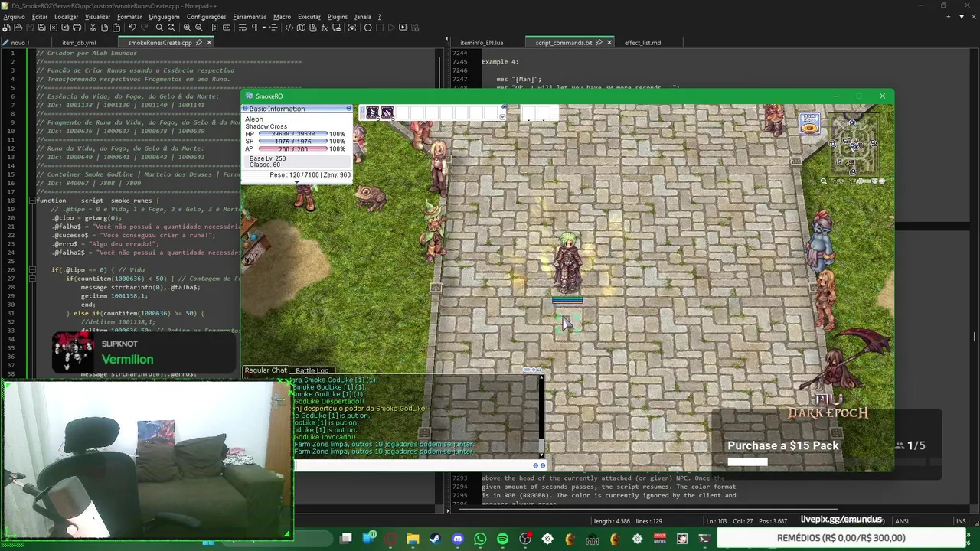Viewport: 980px width, 551px height.
Task: Open Discord from the taskbar
Action: [458, 539]
